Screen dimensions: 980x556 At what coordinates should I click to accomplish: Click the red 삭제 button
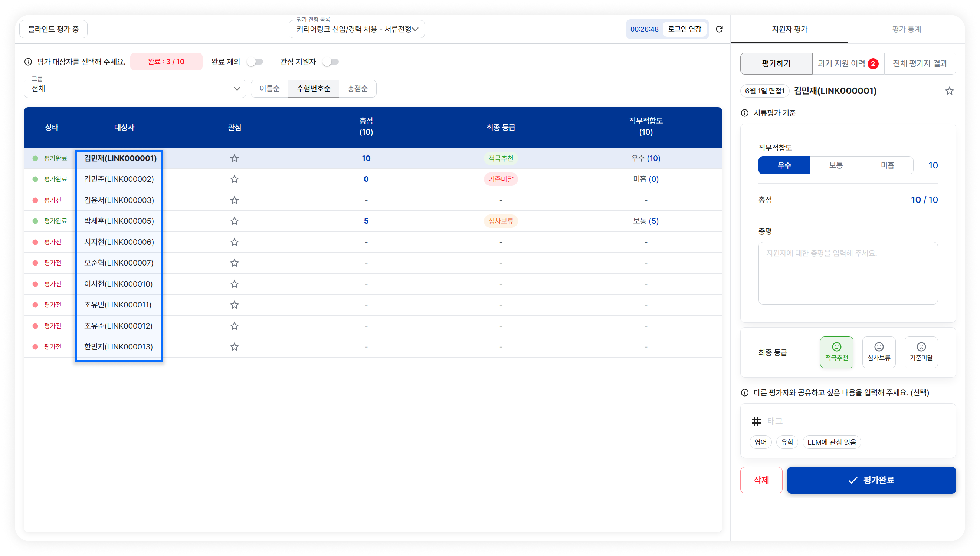click(761, 480)
